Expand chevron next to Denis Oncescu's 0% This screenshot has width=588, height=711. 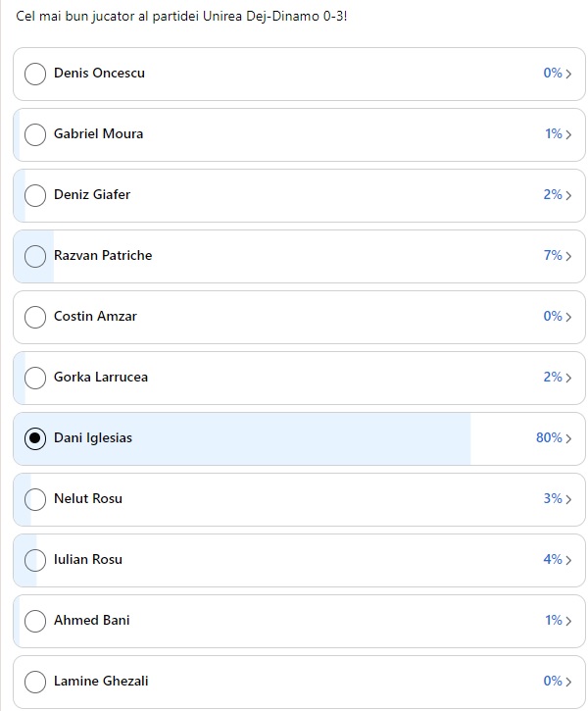pyautogui.click(x=569, y=74)
